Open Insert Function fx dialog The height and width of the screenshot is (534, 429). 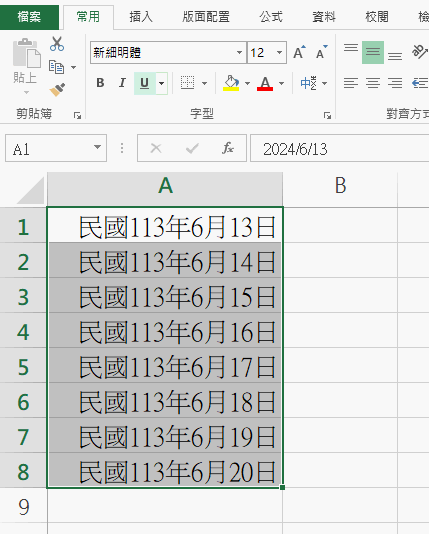pos(228,148)
